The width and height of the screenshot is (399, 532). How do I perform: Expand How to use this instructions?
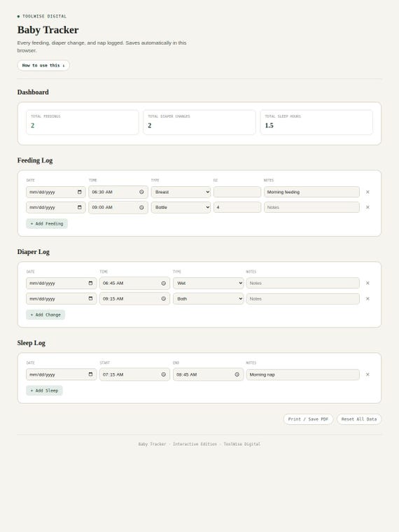(x=43, y=66)
